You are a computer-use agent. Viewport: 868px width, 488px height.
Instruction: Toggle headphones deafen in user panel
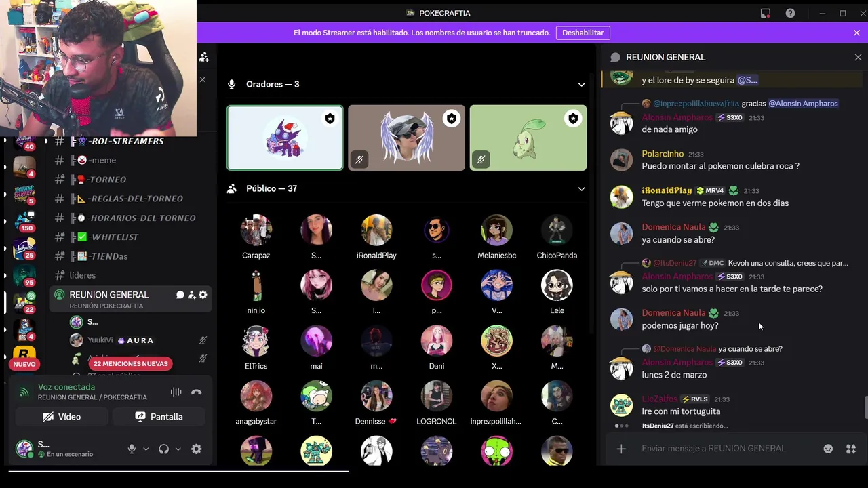(x=163, y=449)
